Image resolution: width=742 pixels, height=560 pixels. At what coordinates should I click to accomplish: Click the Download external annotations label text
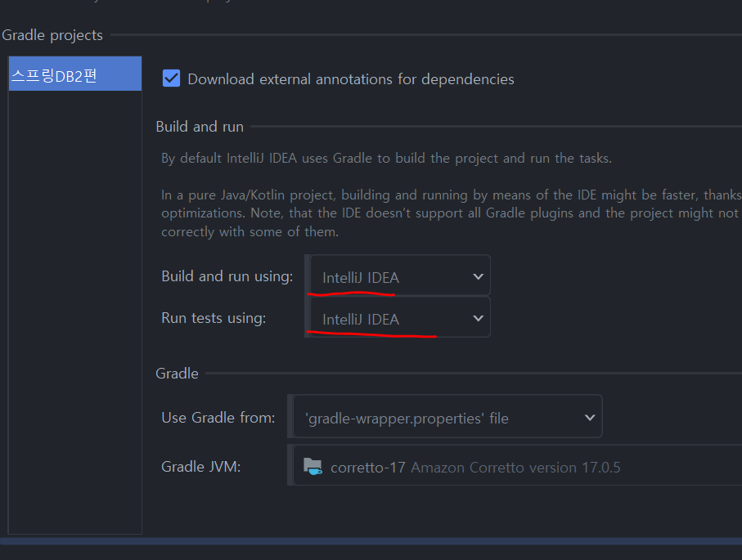pyautogui.click(x=351, y=79)
